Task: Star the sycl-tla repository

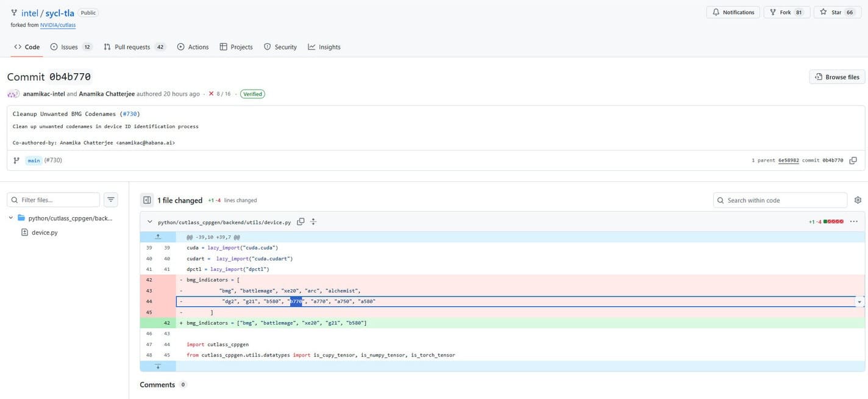Action: [836, 12]
